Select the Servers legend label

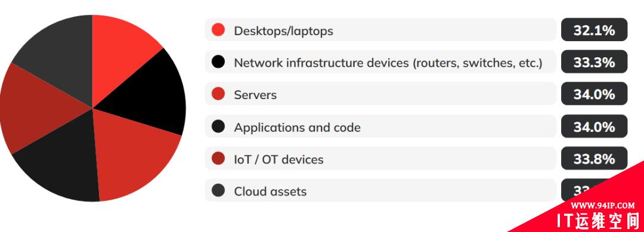[x=255, y=95]
